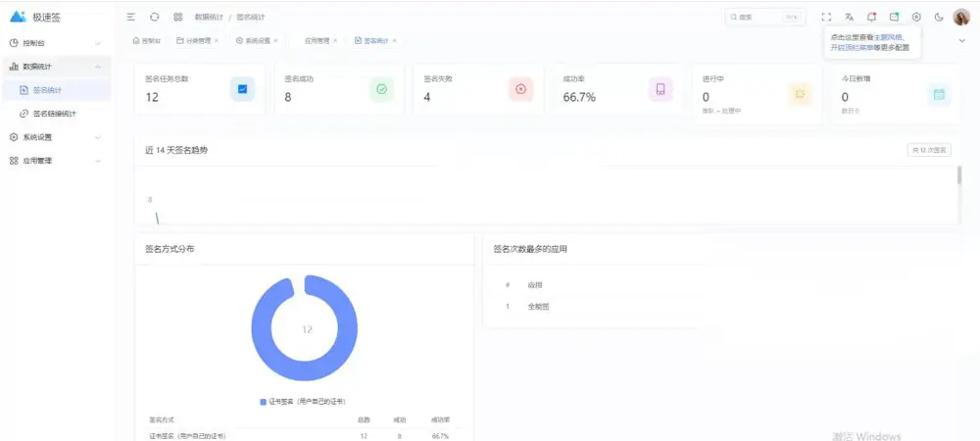Viewport: 980px width, 441px height.
Task: Click the blue chart icon on 签名任务总数 card
Action: (242, 89)
